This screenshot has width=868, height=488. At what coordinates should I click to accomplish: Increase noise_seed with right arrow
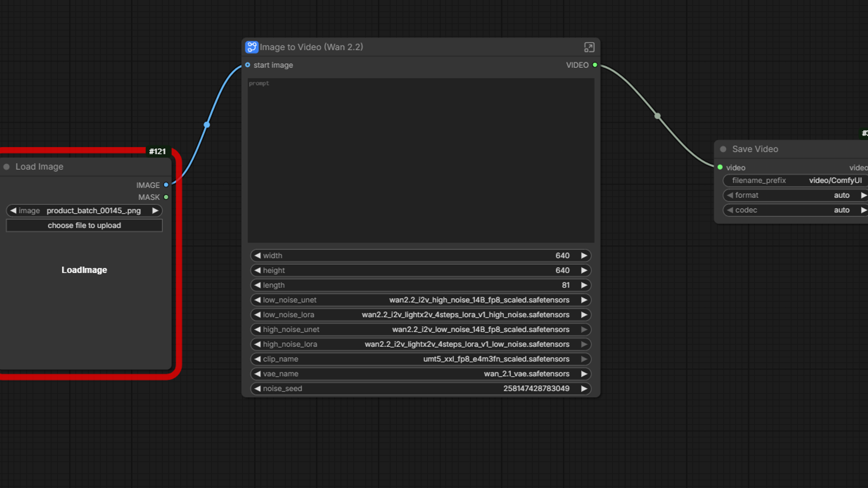tap(584, 389)
